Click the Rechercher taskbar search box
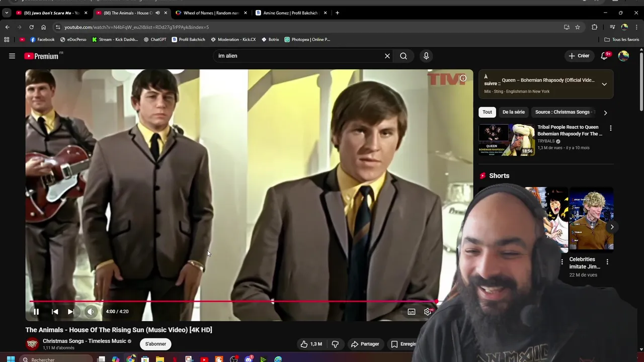 click(x=55, y=359)
